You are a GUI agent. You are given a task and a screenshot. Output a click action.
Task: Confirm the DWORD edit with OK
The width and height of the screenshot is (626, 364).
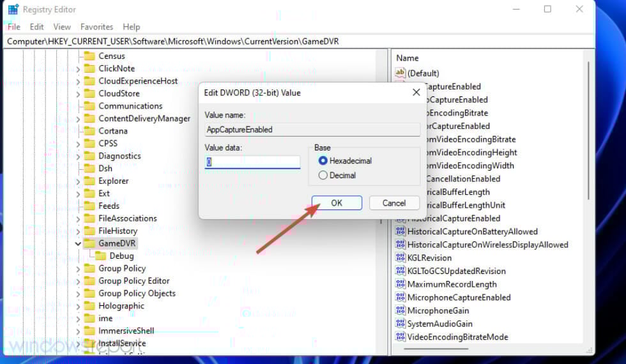[337, 203]
